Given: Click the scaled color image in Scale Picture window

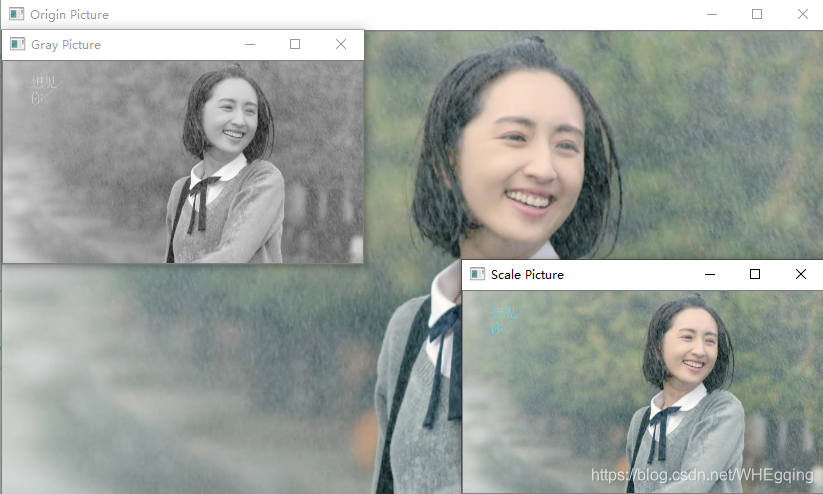Looking at the screenshot, I should coord(642,392).
